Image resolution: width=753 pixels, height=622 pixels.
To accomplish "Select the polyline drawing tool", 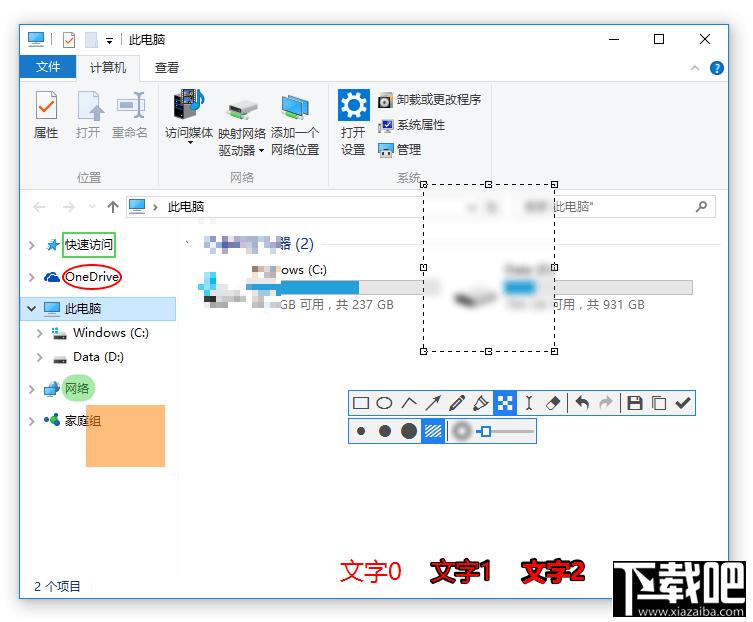I will (409, 403).
